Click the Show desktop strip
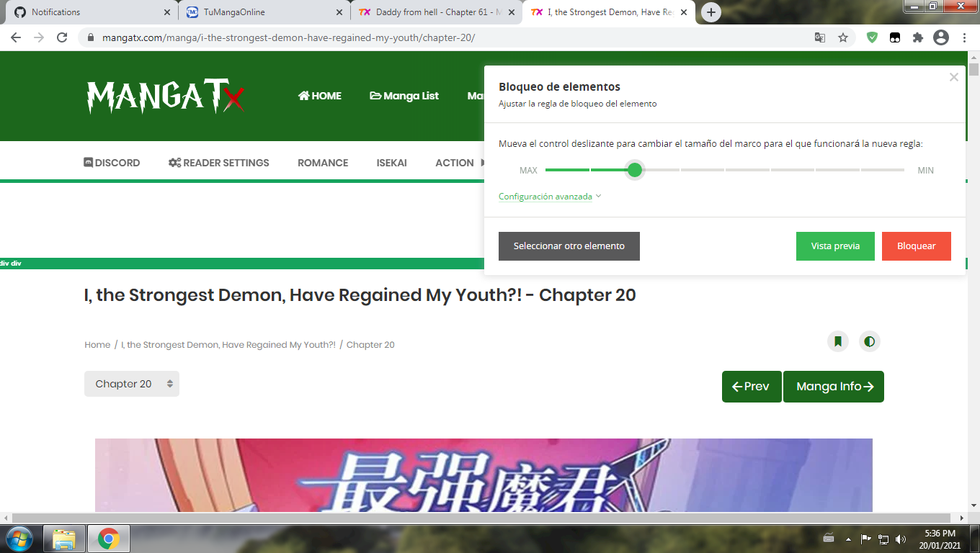This screenshot has width=980, height=553. click(x=974, y=539)
